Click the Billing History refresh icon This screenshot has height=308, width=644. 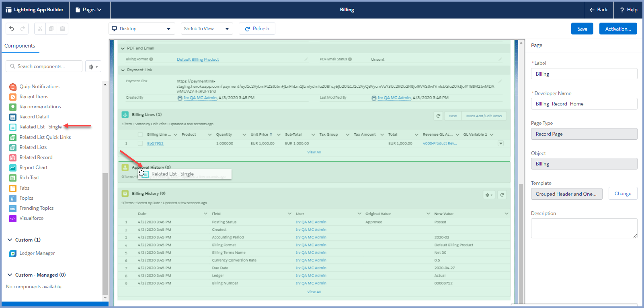502,195
